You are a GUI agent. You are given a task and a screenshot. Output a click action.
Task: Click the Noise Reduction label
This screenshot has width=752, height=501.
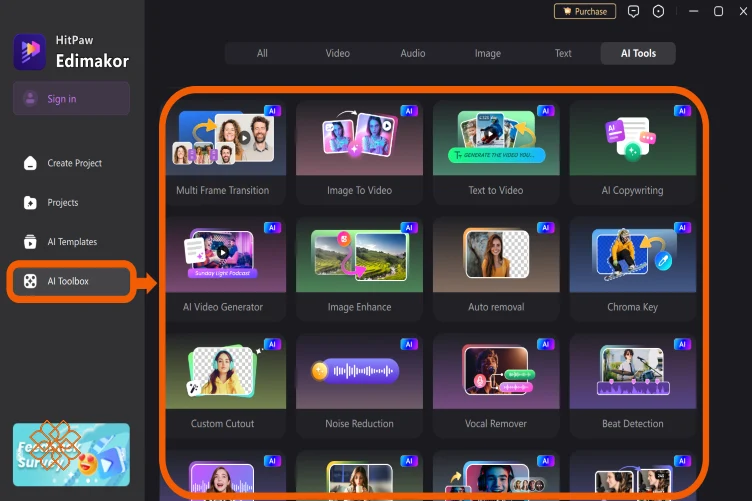point(359,423)
